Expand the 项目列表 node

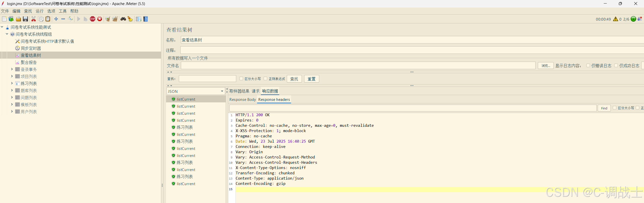pyautogui.click(x=12, y=76)
